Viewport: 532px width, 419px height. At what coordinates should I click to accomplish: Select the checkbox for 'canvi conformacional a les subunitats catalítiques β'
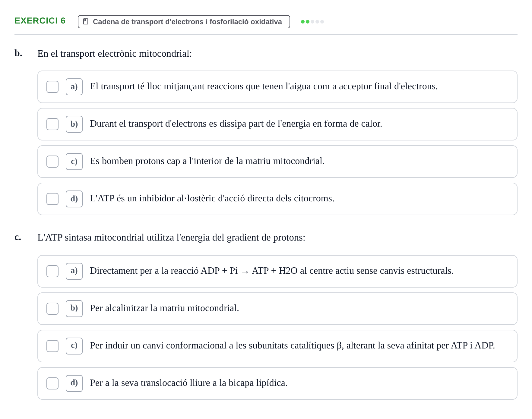52,346
